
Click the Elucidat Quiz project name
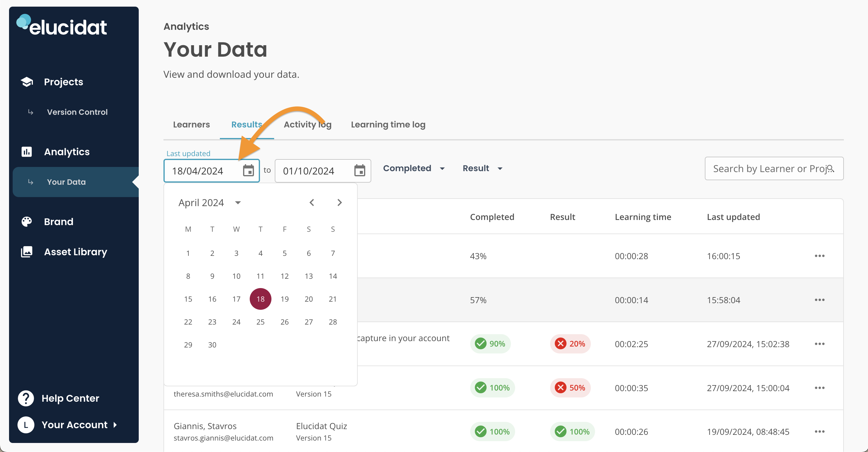321,426
